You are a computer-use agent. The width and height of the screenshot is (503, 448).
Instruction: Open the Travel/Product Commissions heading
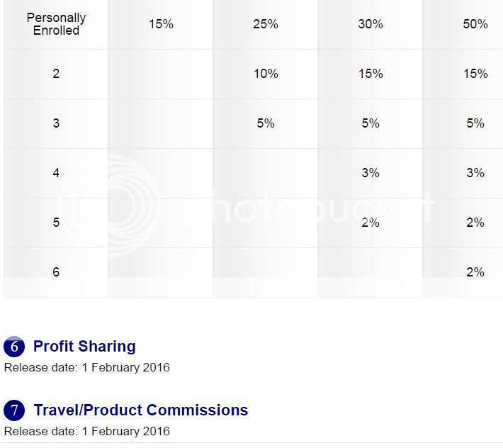tap(141, 410)
